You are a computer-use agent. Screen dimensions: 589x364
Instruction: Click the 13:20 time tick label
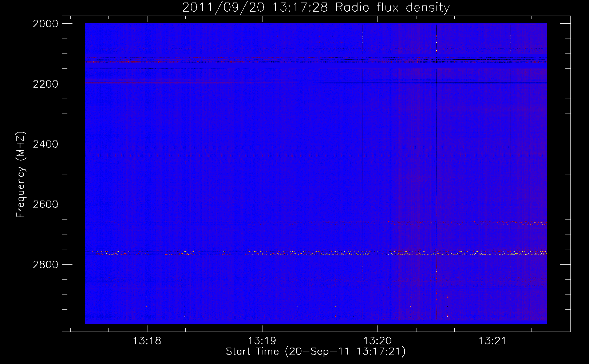pos(377,341)
